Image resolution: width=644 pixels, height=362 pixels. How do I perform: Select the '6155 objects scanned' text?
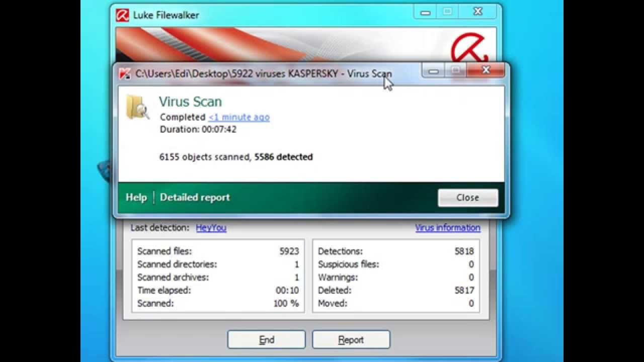coord(204,157)
